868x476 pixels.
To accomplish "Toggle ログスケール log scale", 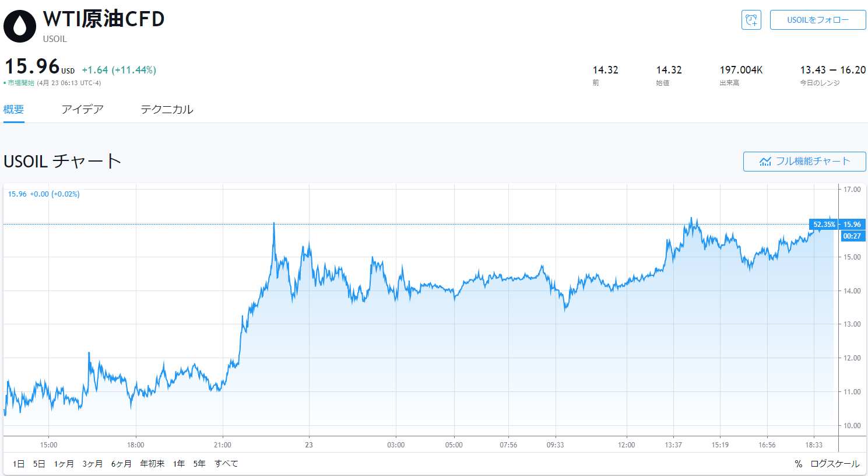I will pyautogui.click(x=835, y=464).
